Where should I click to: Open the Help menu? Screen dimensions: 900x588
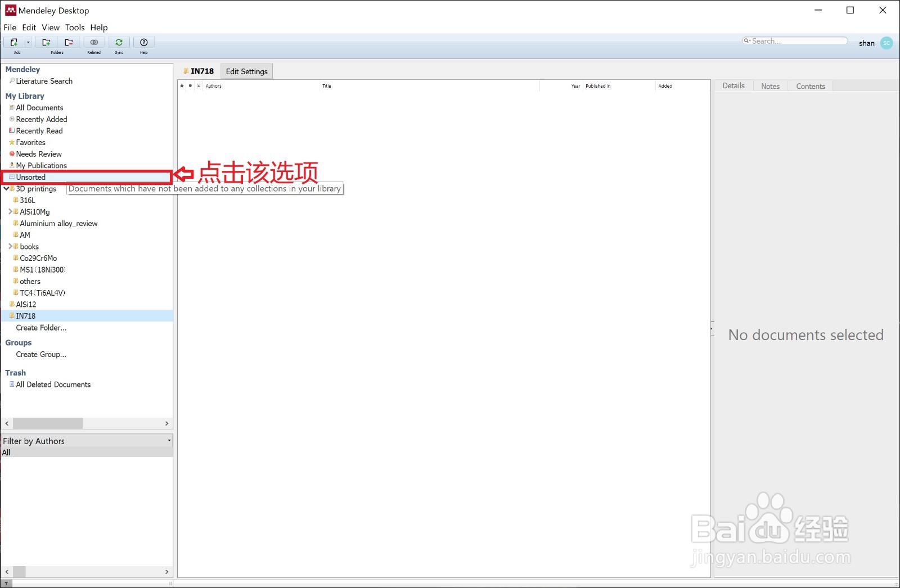point(99,28)
